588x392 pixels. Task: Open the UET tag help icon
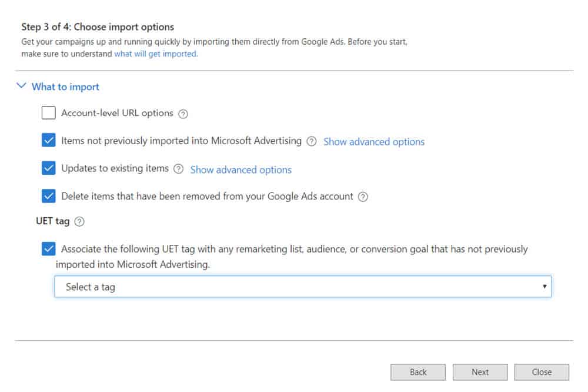tap(79, 221)
